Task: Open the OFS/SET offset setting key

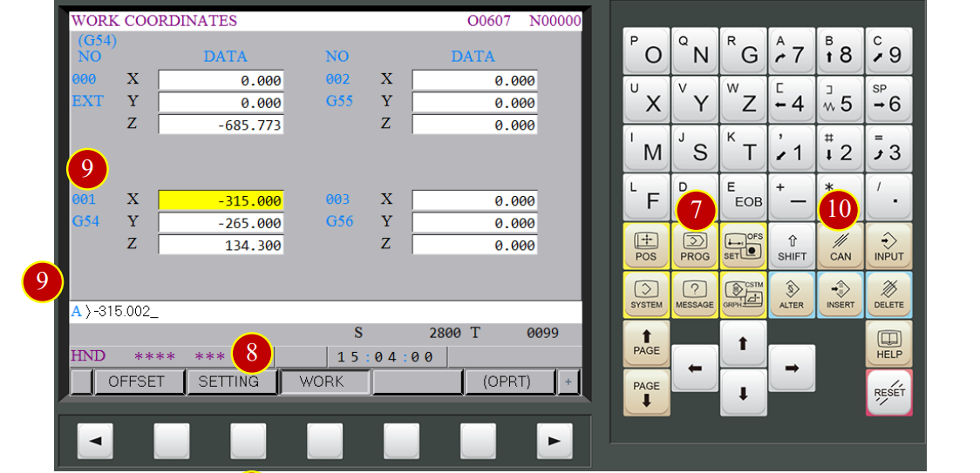Action: coord(743,247)
